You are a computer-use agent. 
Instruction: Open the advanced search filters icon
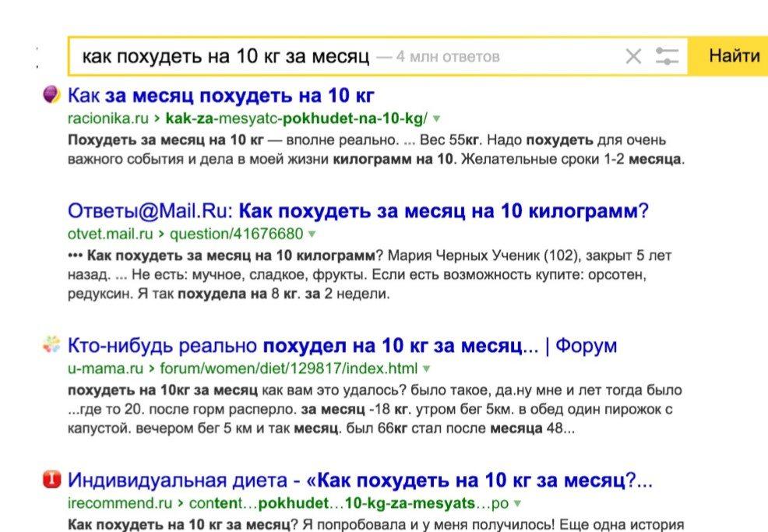tap(667, 56)
